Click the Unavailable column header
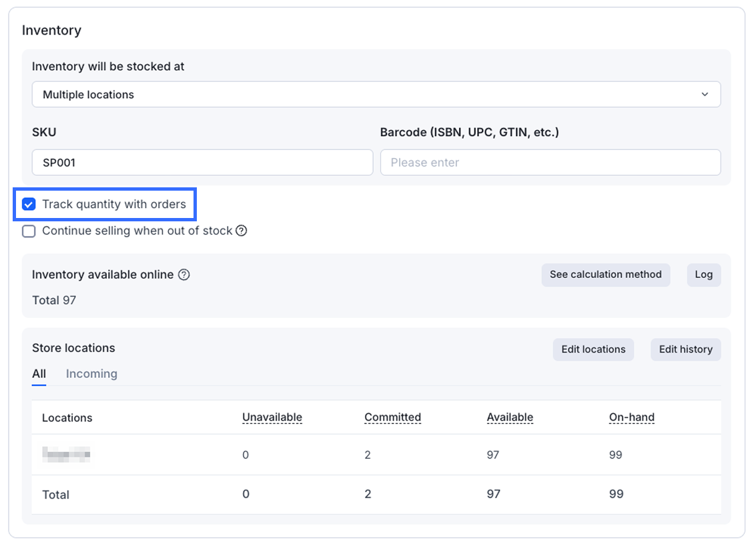The height and width of the screenshot is (548, 756). [x=272, y=417]
